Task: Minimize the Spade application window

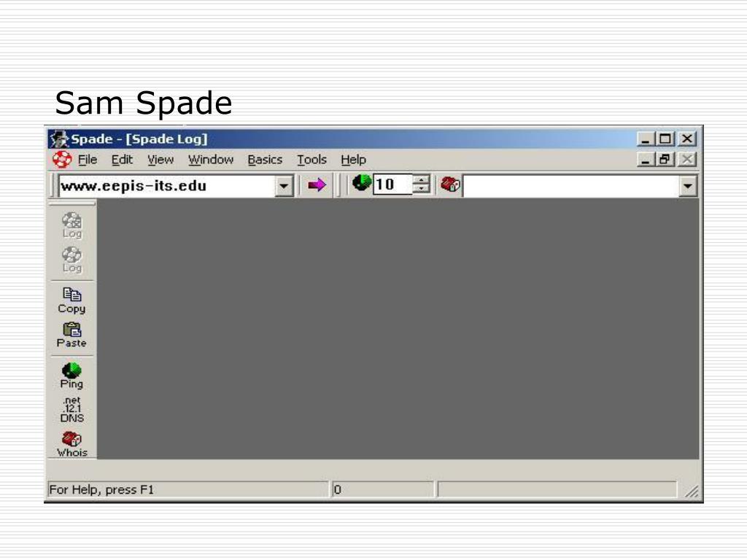Action: click(646, 139)
